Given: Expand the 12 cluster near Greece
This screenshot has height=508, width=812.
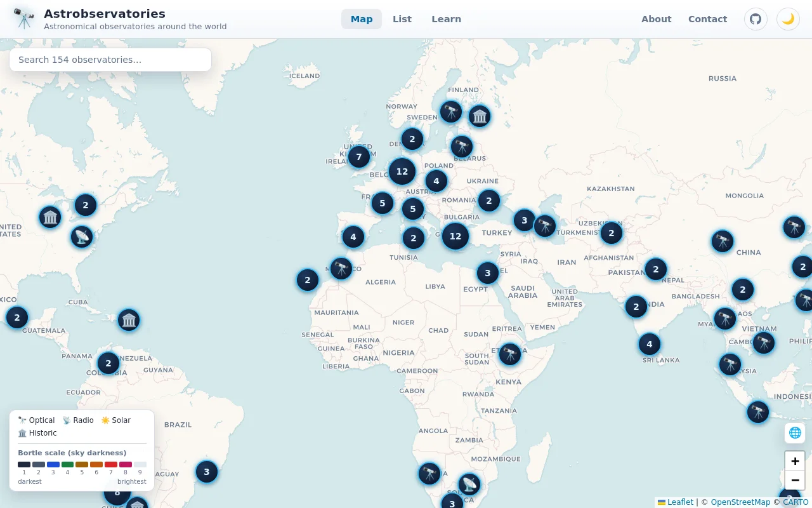Looking at the screenshot, I should click(455, 236).
